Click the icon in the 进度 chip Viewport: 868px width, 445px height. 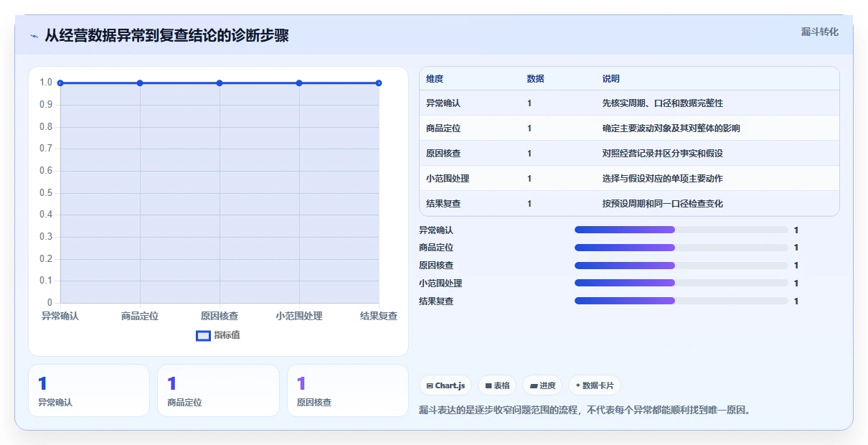534,385
